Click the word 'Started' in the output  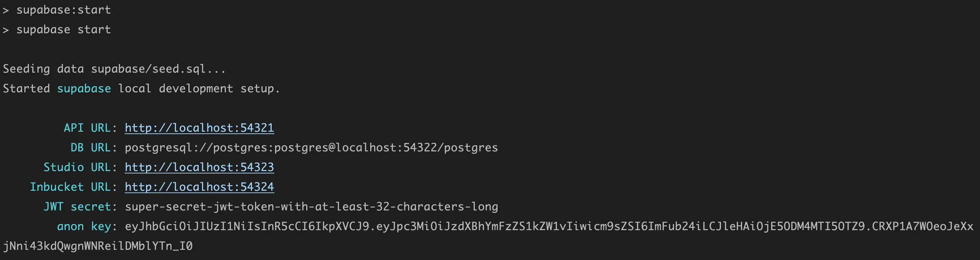pyautogui.click(x=26, y=89)
